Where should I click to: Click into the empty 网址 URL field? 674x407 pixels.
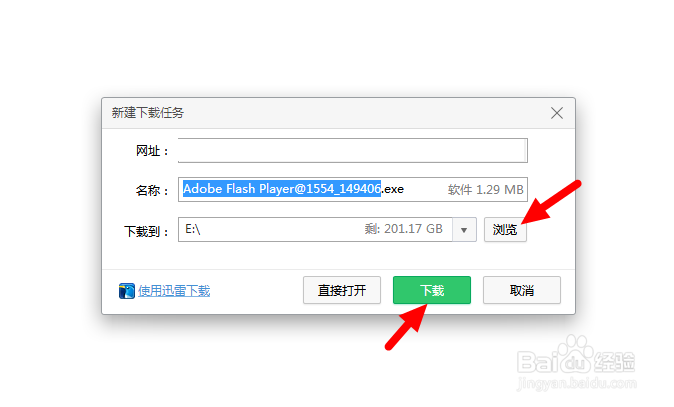tap(352, 150)
